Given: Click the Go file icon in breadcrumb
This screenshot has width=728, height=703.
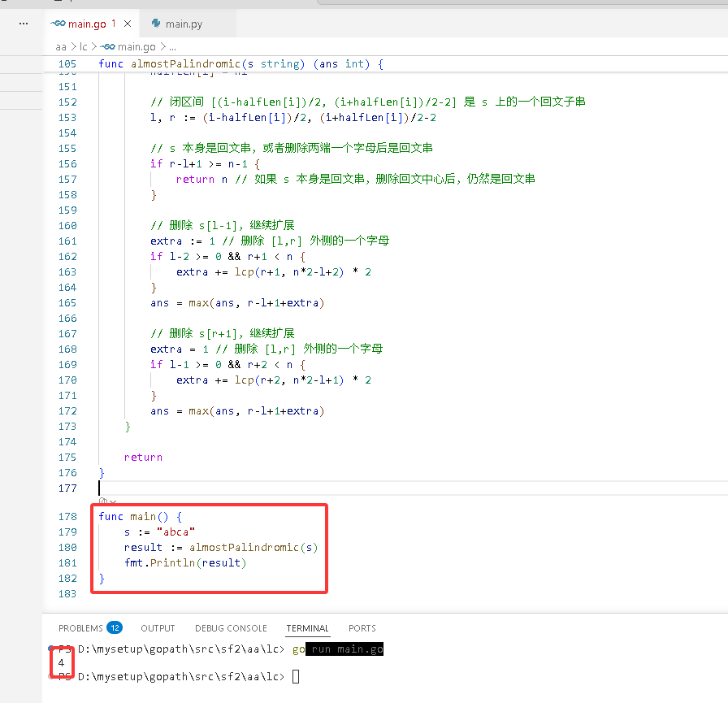Looking at the screenshot, I should tap(108, 47).
